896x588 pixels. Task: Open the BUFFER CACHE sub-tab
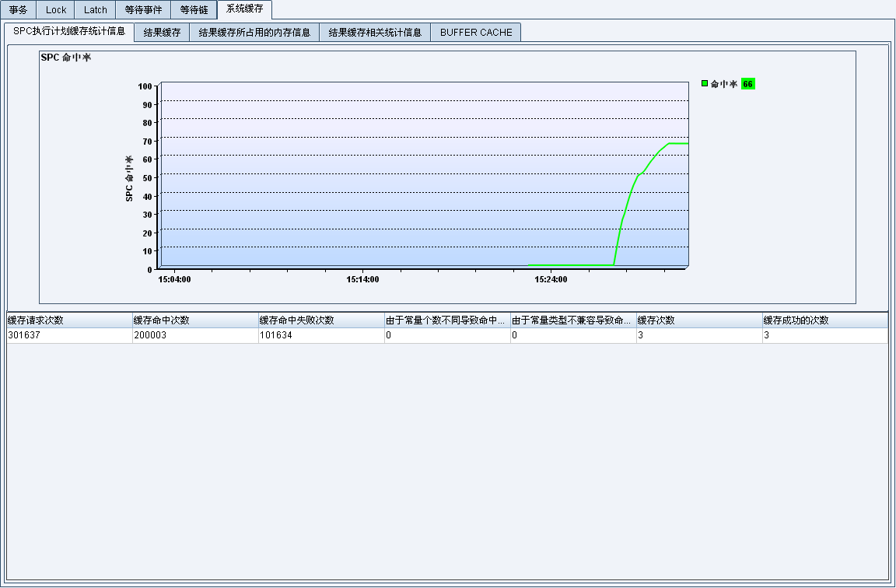click(x=476, y=33)
